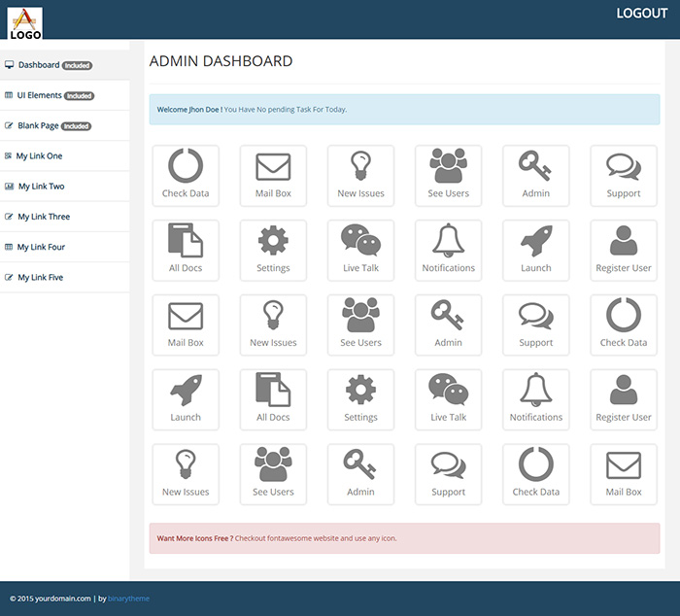Screen dimensions: 680x616
Task: Open Blank Page from sidebar
Action: (65, 125)
